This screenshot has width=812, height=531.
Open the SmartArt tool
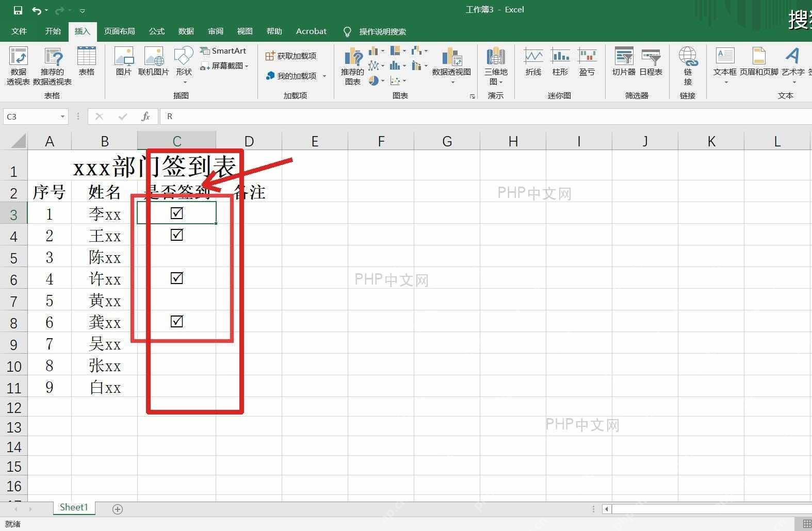point(223,51)
